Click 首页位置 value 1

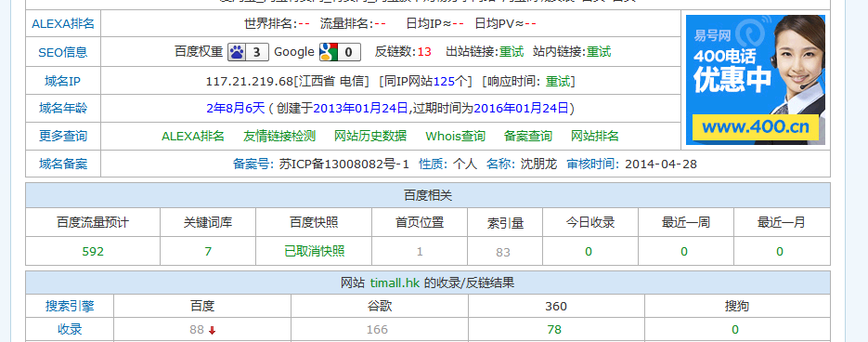[x=420, y=252]
